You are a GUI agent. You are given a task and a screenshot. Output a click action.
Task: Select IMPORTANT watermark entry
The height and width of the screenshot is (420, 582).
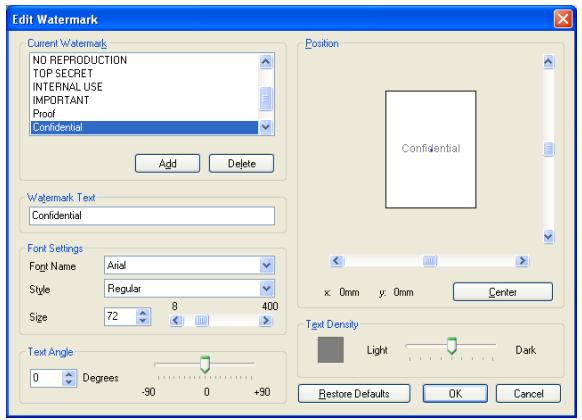144,100
